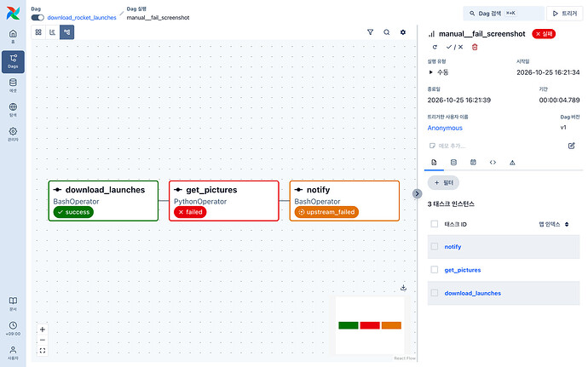Focus the Dag search field
The image size is (588, 367).
click(504, 14)
